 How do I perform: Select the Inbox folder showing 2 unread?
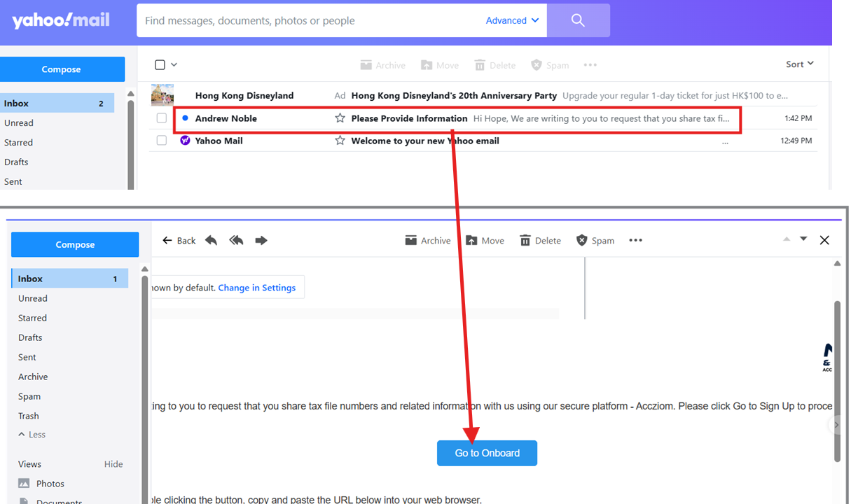click(x=57, y=103)
